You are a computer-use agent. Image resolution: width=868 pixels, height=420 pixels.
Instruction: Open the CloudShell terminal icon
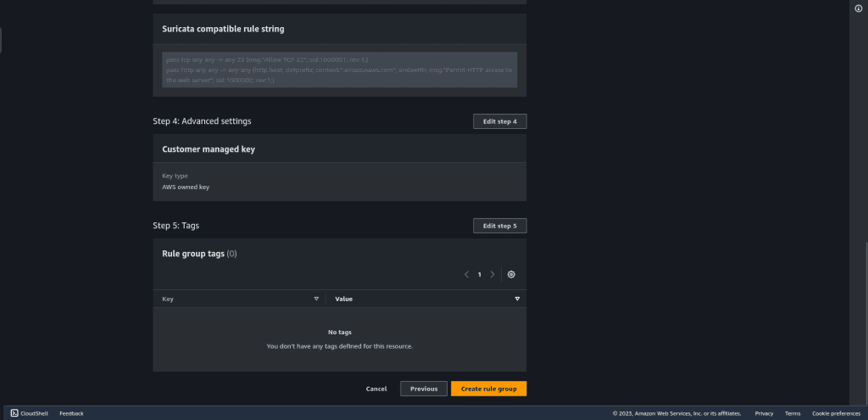pyautogui.click(x=14, y=413)
